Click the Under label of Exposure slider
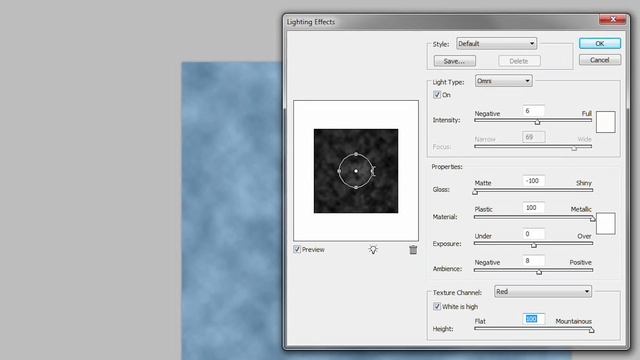The width and height of the screenshot is (640, 360). [x=483, y=236]
